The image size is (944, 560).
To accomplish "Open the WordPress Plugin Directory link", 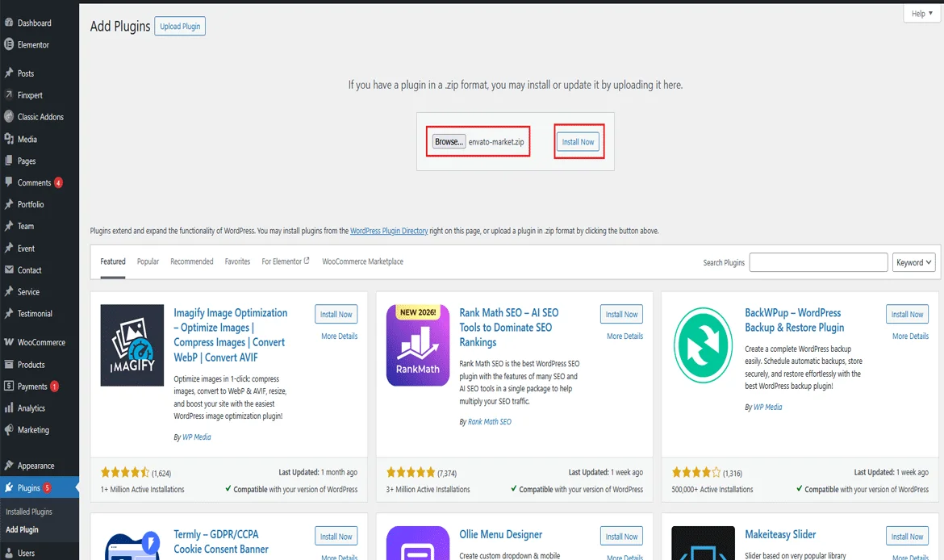I will [389, 231].
